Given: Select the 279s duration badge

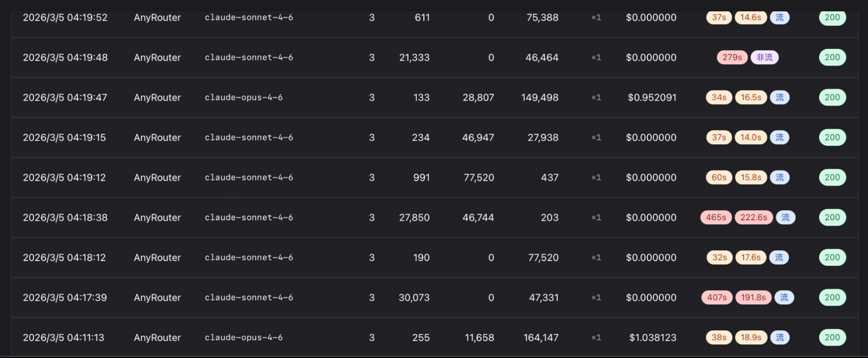Looking at the screenshot, I should click(732, 58).
